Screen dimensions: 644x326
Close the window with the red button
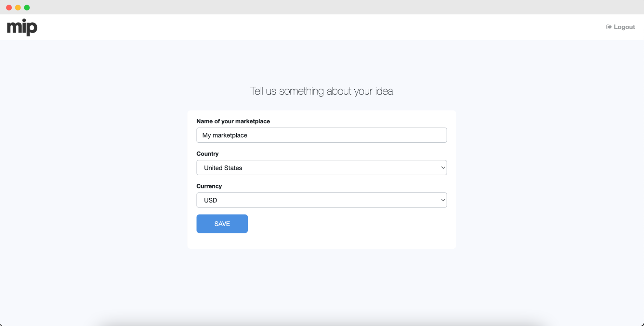pyautogui.click(x=9, y=7)
